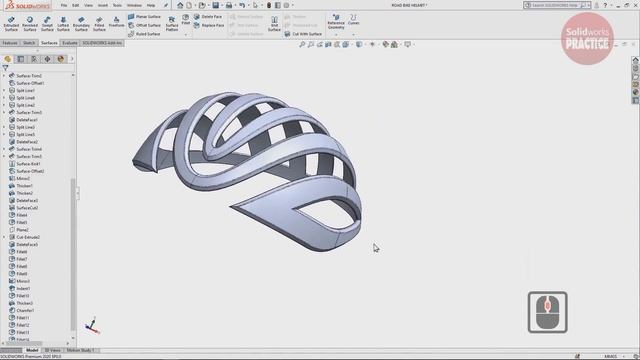Click the Planar Surface command
Viewport: 640px width, 360px height.
tap(144, 17)
